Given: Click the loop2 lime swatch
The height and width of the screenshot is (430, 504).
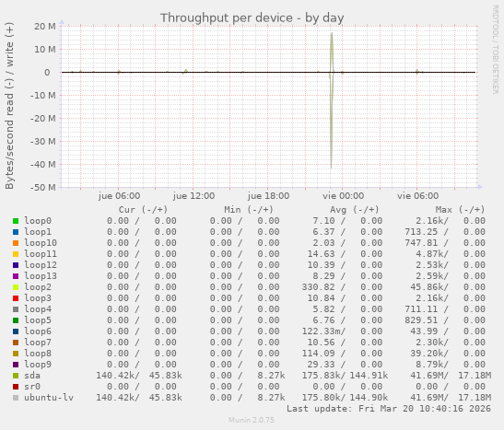Looking at the screenshot, I should (16, 287).
